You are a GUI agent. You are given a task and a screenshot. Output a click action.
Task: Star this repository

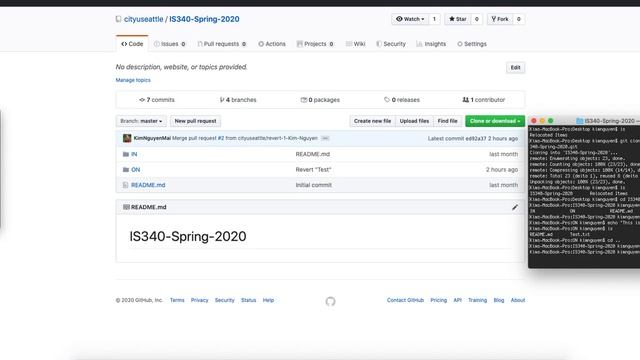[x=457, y=19]
